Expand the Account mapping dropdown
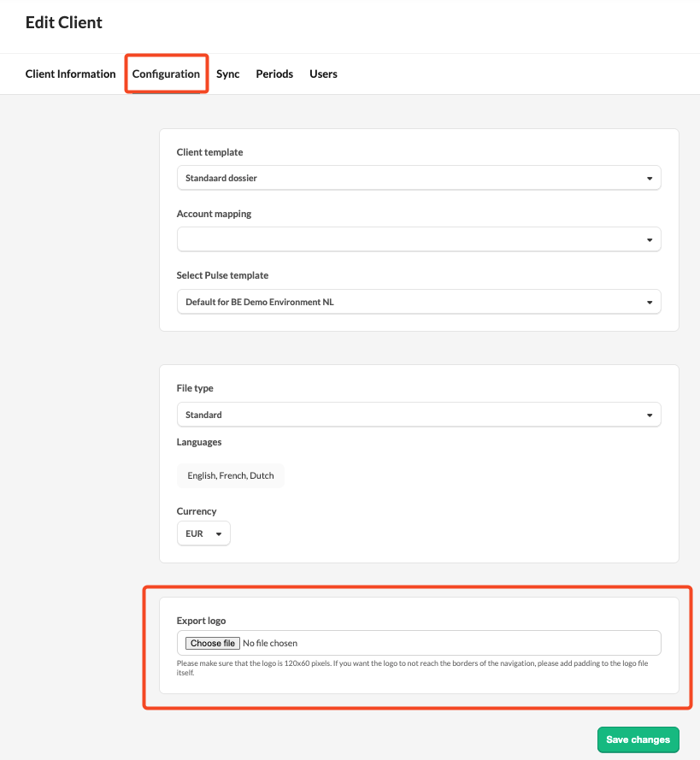700x760 pixels. [419, 239]
